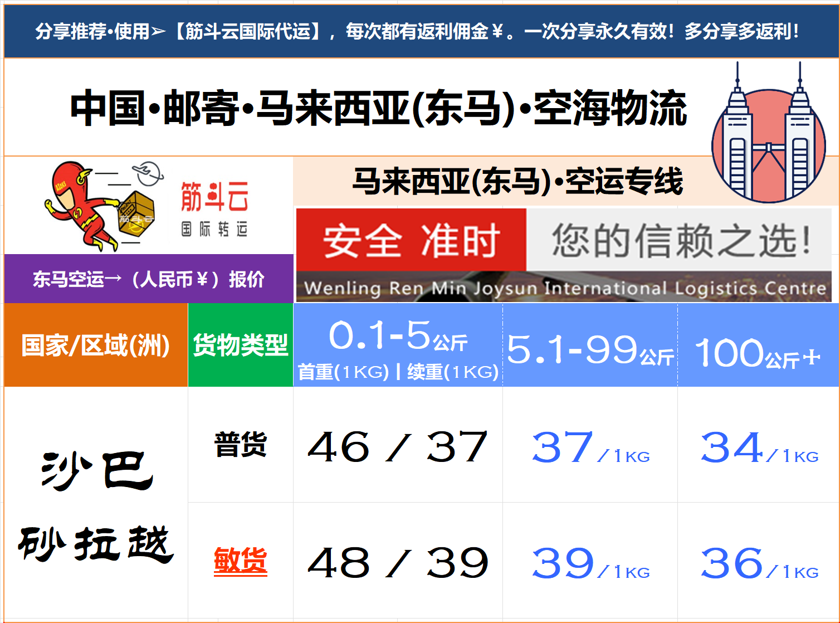Click the 国际转运 text under the logo
The image size is (840, 623).
(x=214, y=229)
